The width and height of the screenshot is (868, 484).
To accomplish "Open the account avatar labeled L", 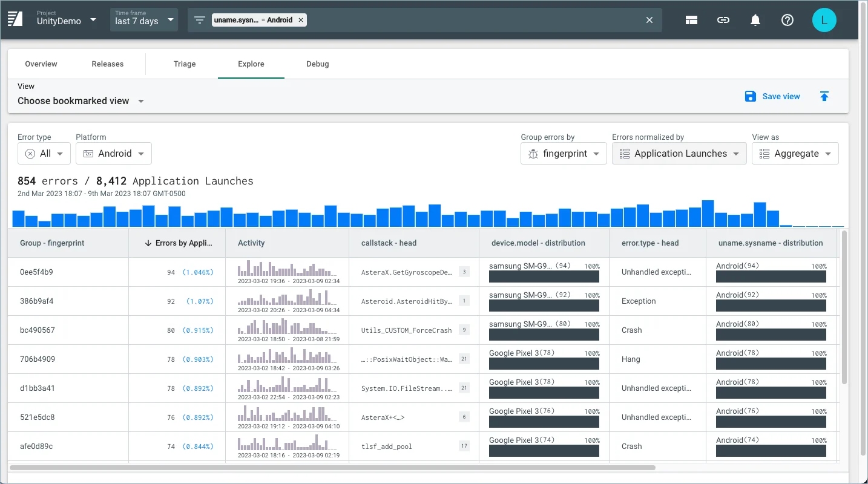I will (824, 20).
